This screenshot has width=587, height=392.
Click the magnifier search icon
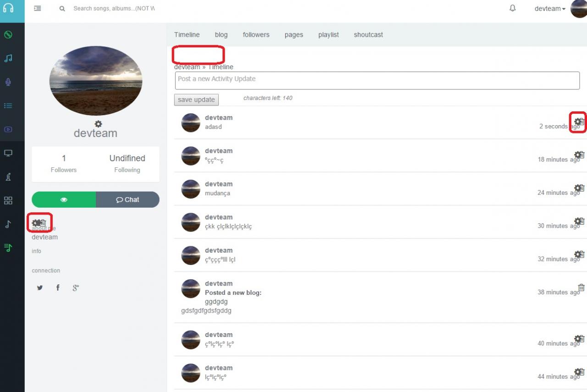click(x=62, y=9)
